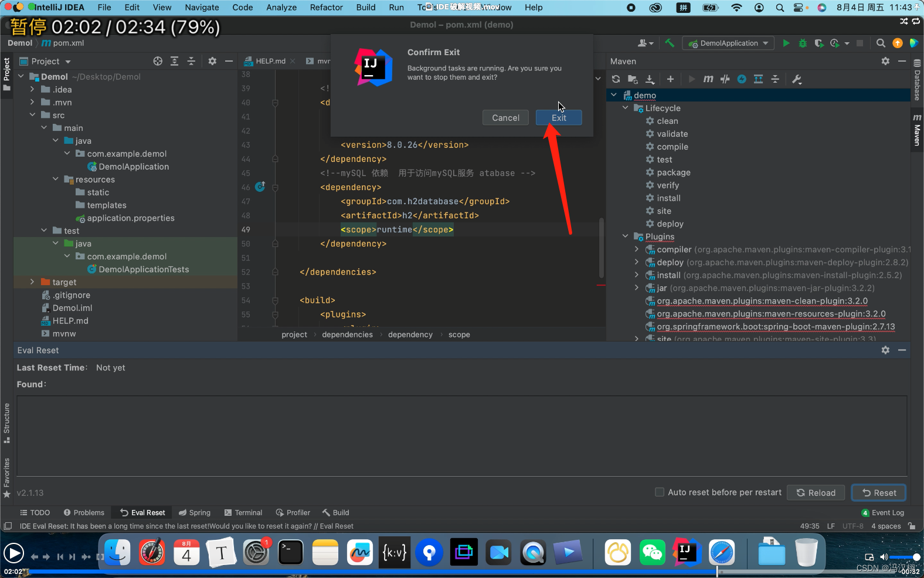Build project with hammer icon
This screenshot has width=924, height=578.
pos(670,43)
